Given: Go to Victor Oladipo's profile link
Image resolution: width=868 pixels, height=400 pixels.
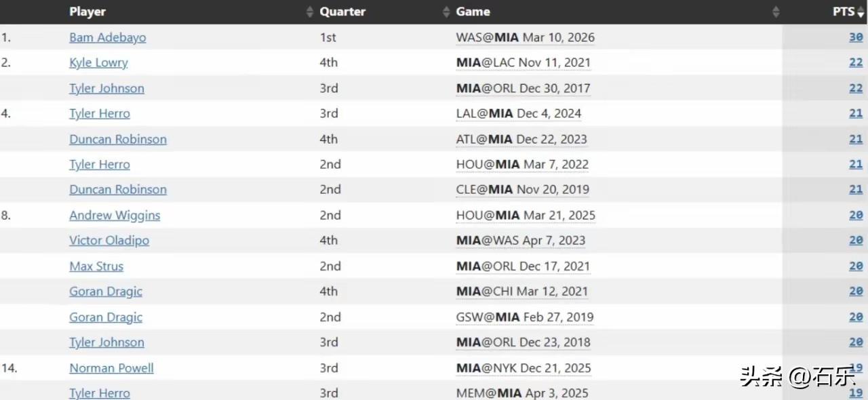Looking at the screenshot, I should click(109, 240).
